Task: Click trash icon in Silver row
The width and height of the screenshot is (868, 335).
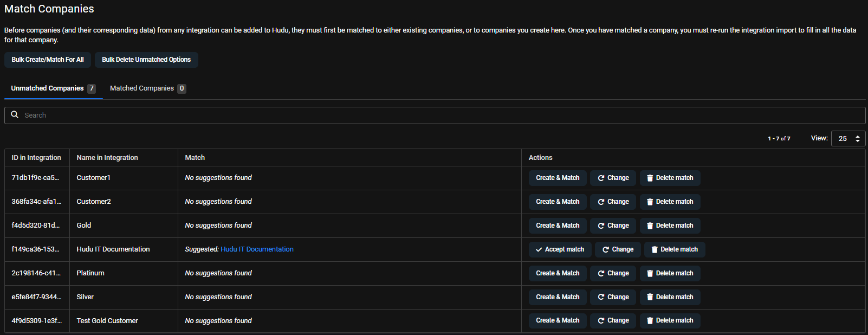Action: [x=650, y=297]
